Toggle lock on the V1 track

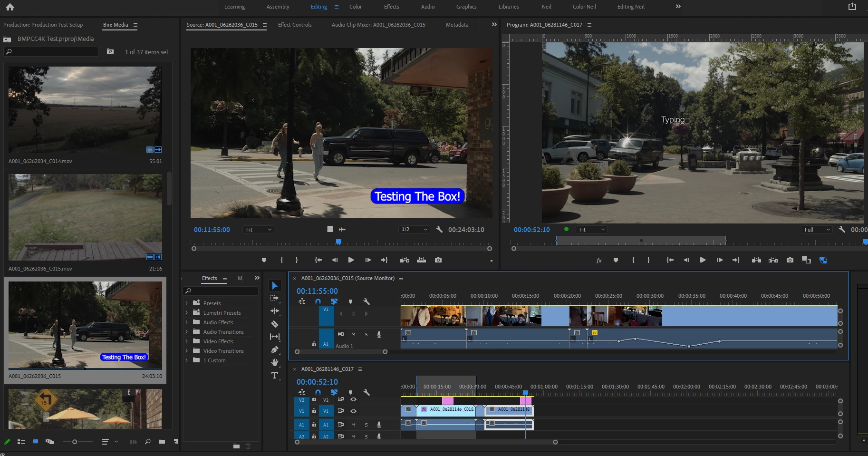(314, 411)
